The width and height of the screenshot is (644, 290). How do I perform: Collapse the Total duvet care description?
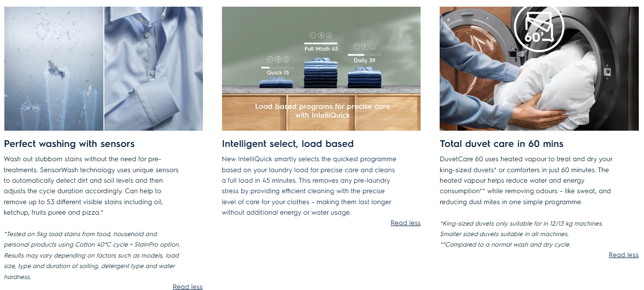point(623,255)
